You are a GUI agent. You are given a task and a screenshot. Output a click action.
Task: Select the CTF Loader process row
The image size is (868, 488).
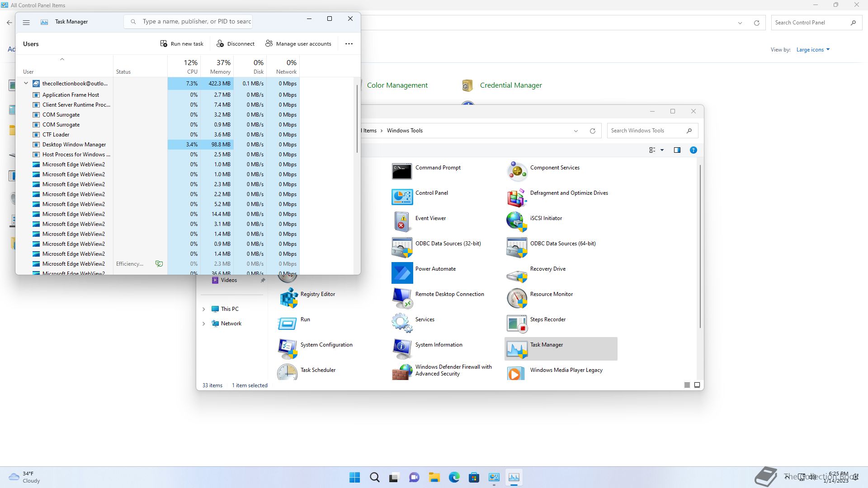pyautogui.click(x=158, y=135)
